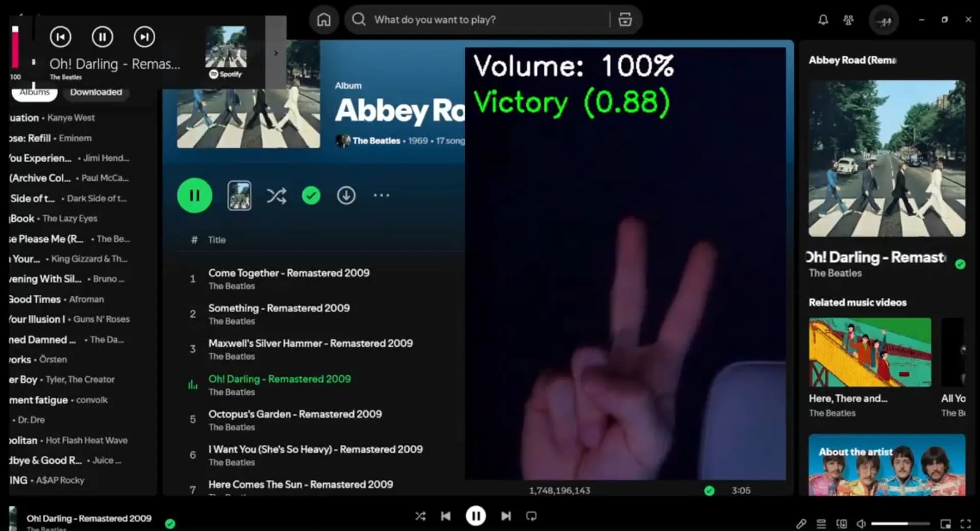
Task: Toggle the album saved-to-library checkmark
Action: click(x=311, y=195)
